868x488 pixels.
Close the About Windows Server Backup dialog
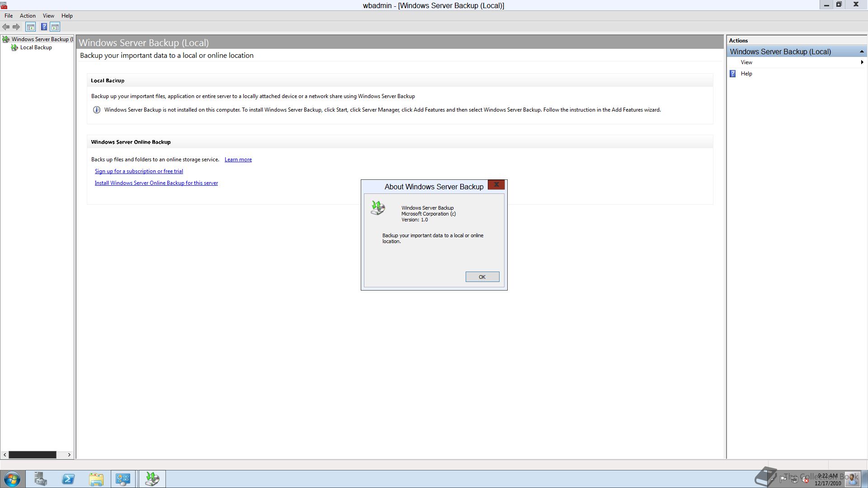(x=496, y=184)
